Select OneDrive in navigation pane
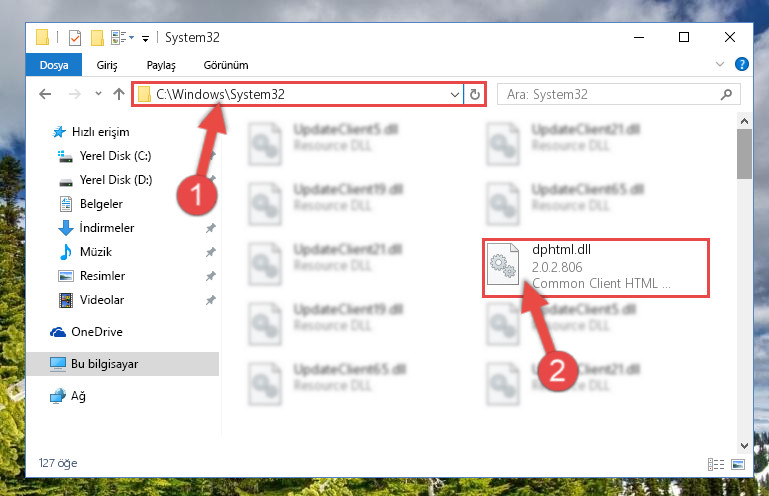769x496 pixels. click(x=97, y=332)
